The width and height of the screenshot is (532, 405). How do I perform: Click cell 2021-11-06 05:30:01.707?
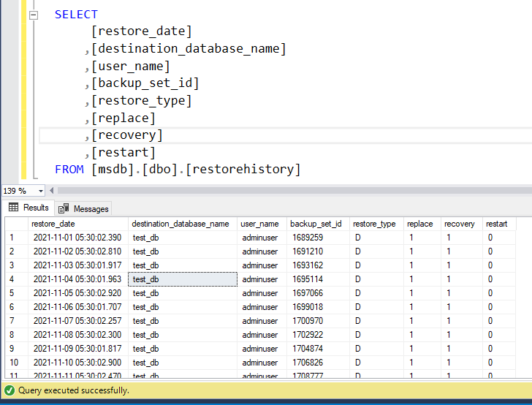77,307
